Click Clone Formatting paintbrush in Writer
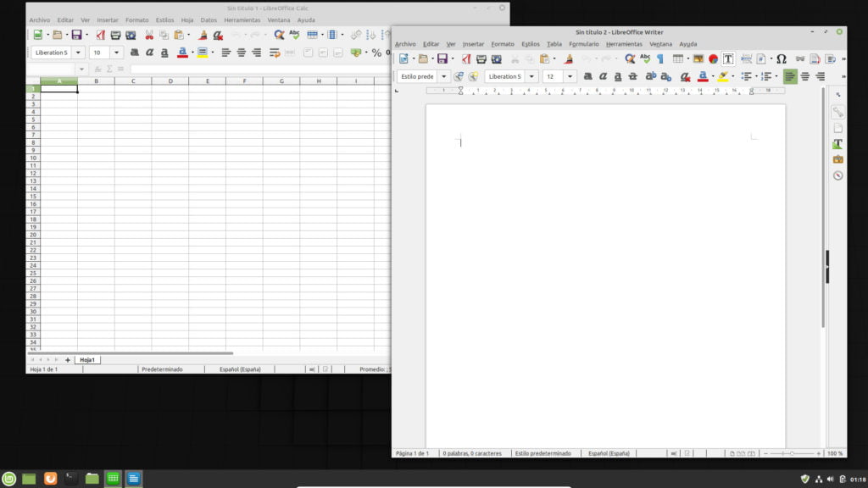Image resolution: width=868 pixels, height=488 pixels. tap(569, 59)
